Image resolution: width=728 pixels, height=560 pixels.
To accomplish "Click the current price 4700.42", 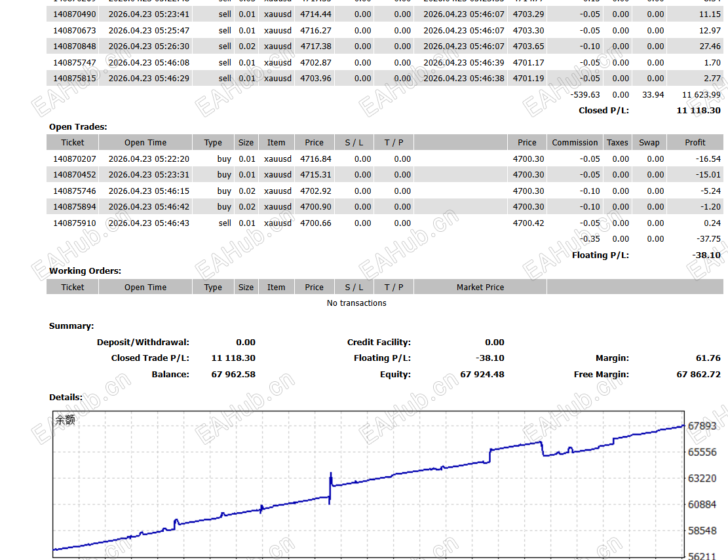I will tap(528, 223).
